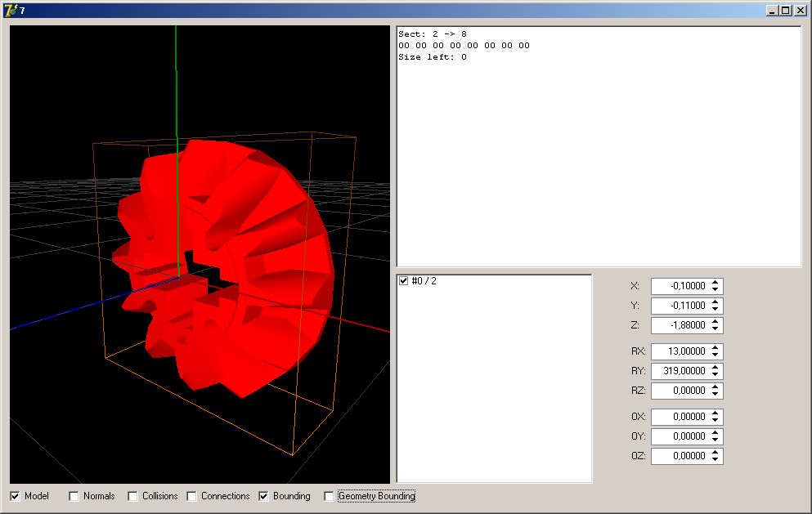The height and width of the screenshot is (514, 812).
Task: Decrease the OY value with down arrow
Action: click(716, 440)
